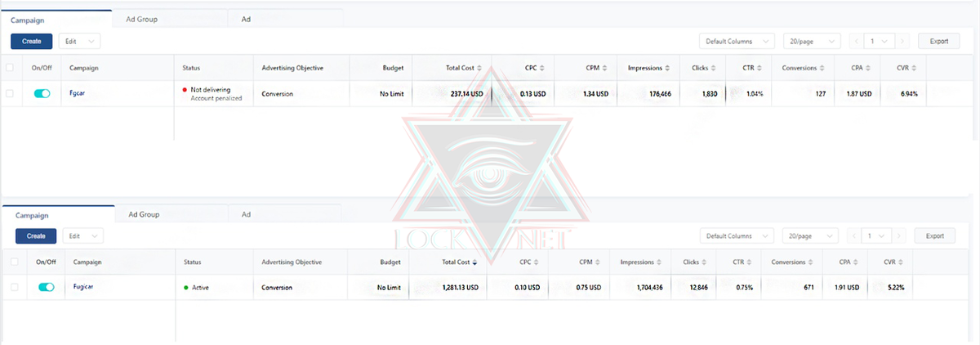Open the Edit dropdown in the Fgcar panel

click(x=80, y=41)
